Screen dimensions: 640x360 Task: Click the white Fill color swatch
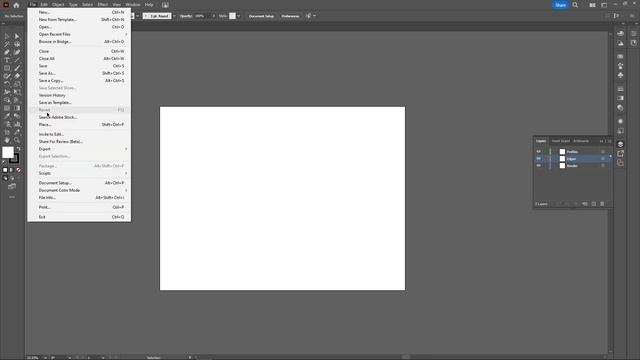8,152
